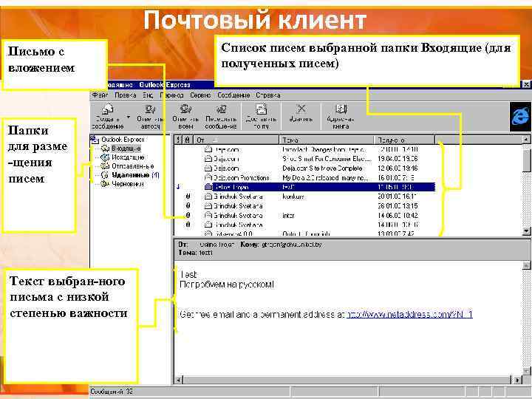
Task: Select Grinchuk Svetlana message with subject inter
Action: 304,216
